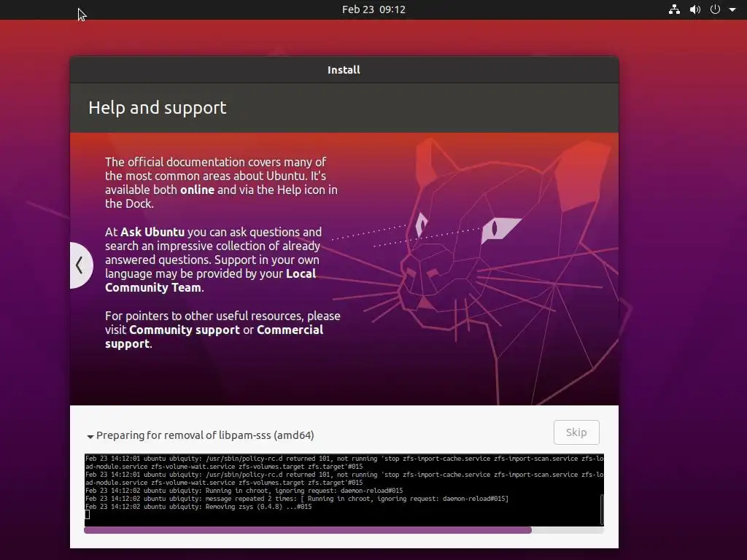Open the Local Community Team link
Screen dimensions: 747x560
pos(210,281)
